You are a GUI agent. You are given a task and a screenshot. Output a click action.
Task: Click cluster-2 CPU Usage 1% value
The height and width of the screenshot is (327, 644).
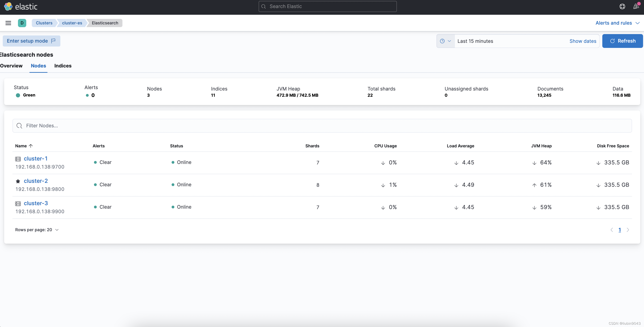point(393,185)
